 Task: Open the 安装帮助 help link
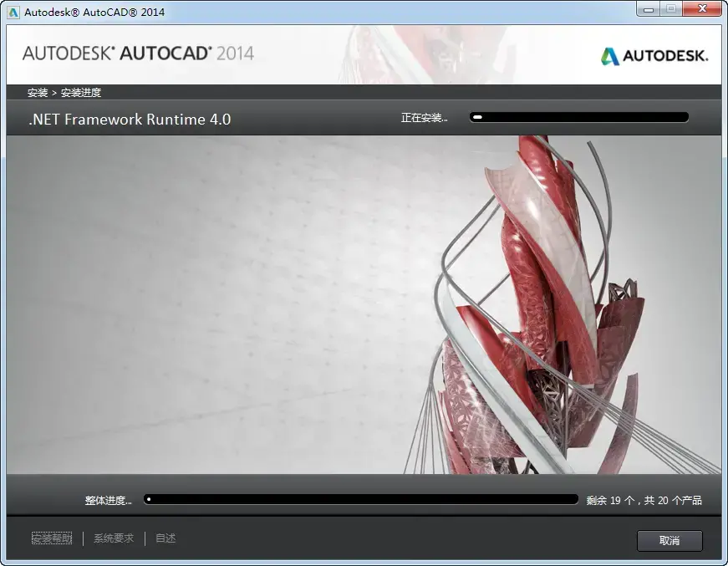(52, 538)
